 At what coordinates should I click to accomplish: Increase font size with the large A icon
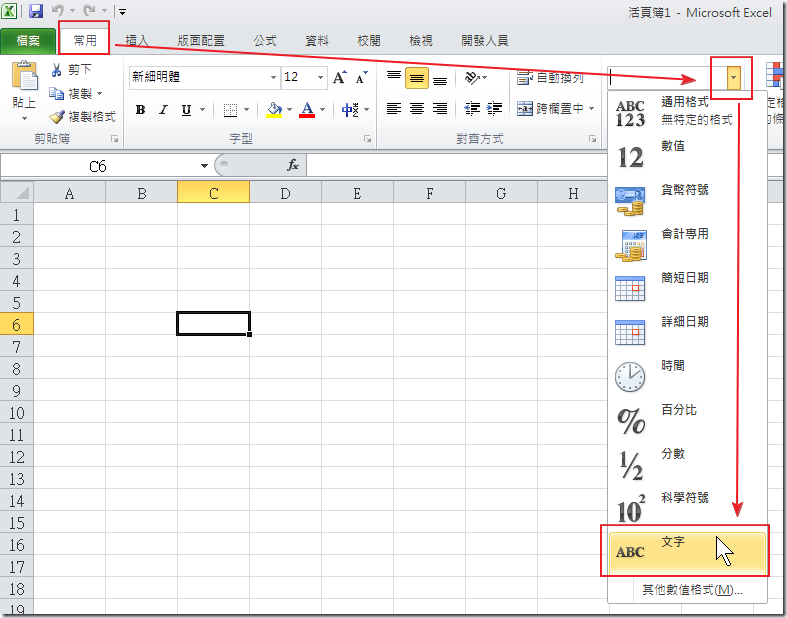pos(340,77)
